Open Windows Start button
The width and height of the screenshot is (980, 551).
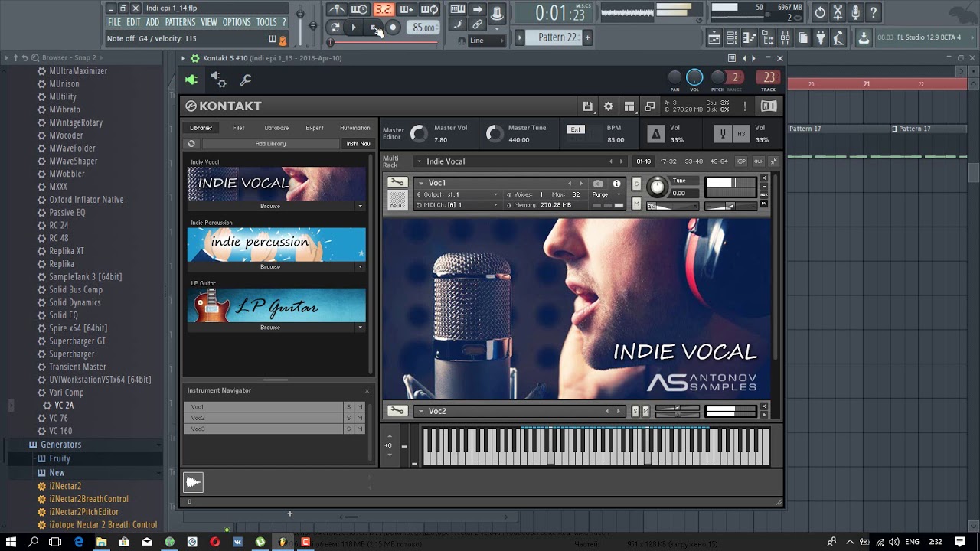11,542
